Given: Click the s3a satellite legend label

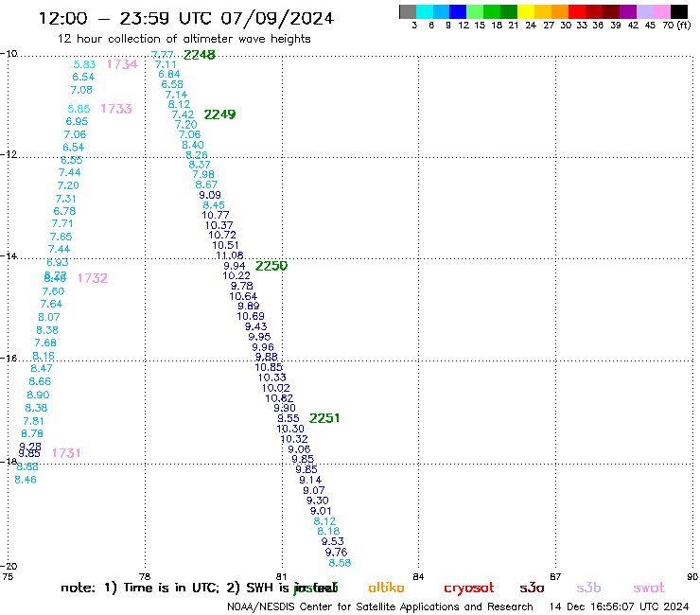Looking at the screenshot, I should click(x=532, y=588).
